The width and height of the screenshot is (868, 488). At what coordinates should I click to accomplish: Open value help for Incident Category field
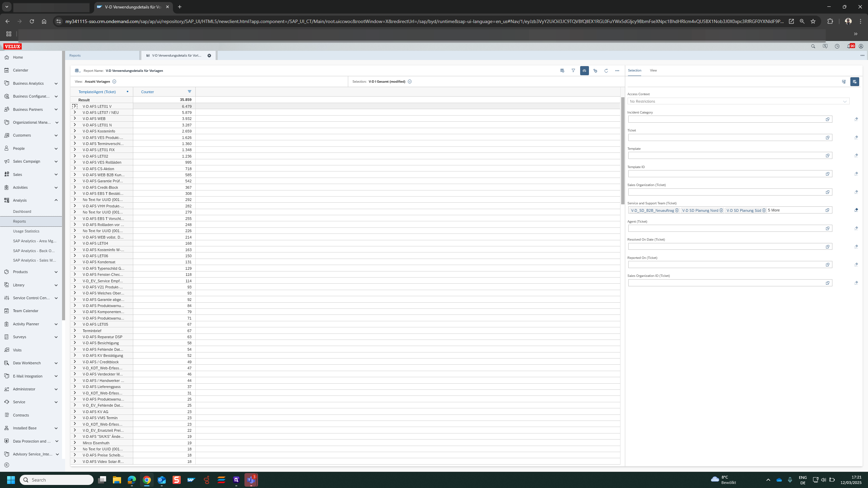pos(828,119)
